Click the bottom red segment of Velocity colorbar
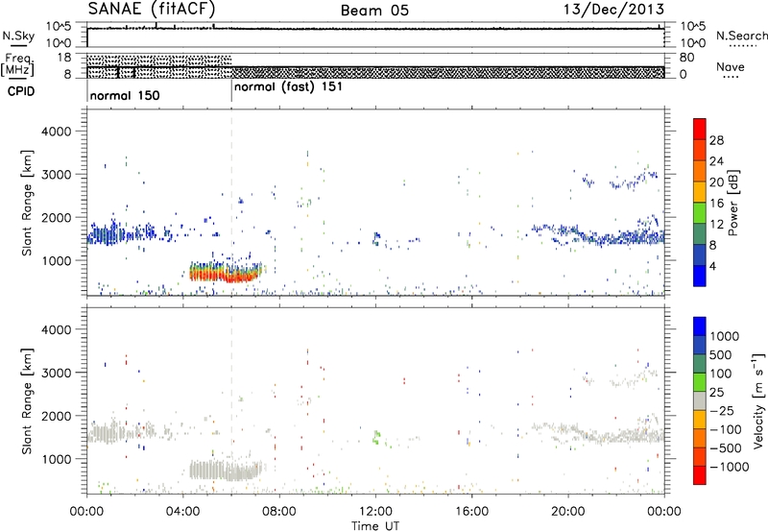This screenshot has width=768, height=532. [x=700, y=475]
